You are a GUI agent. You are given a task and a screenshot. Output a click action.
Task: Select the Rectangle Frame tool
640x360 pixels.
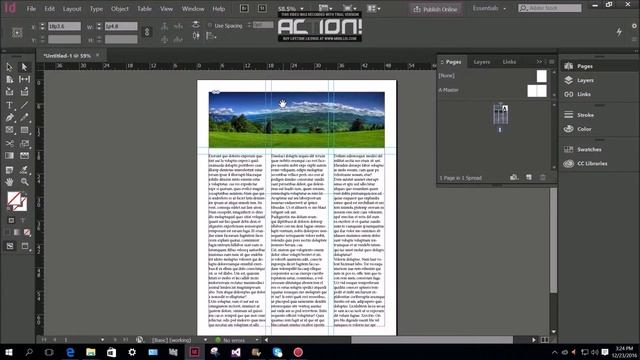tap(9, 130)
